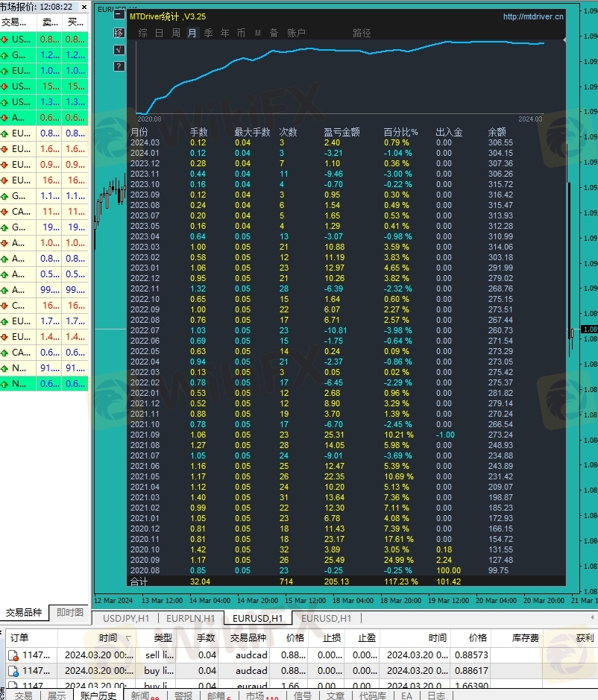Open the 展示 exposure terminal tab
The image size is (598, 700).
pos(57,696)
